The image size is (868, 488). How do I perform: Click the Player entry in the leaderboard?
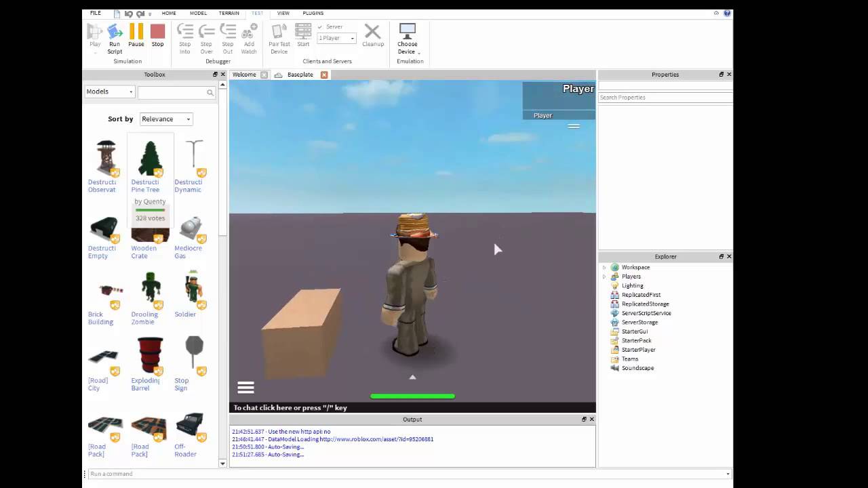coord(559,115)
